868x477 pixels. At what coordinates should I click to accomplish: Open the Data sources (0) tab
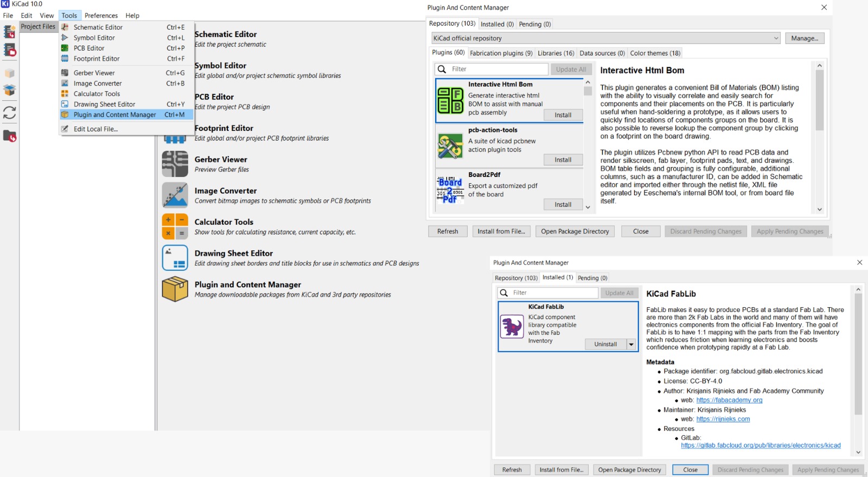pyautogui.click(x=602, y=53)
